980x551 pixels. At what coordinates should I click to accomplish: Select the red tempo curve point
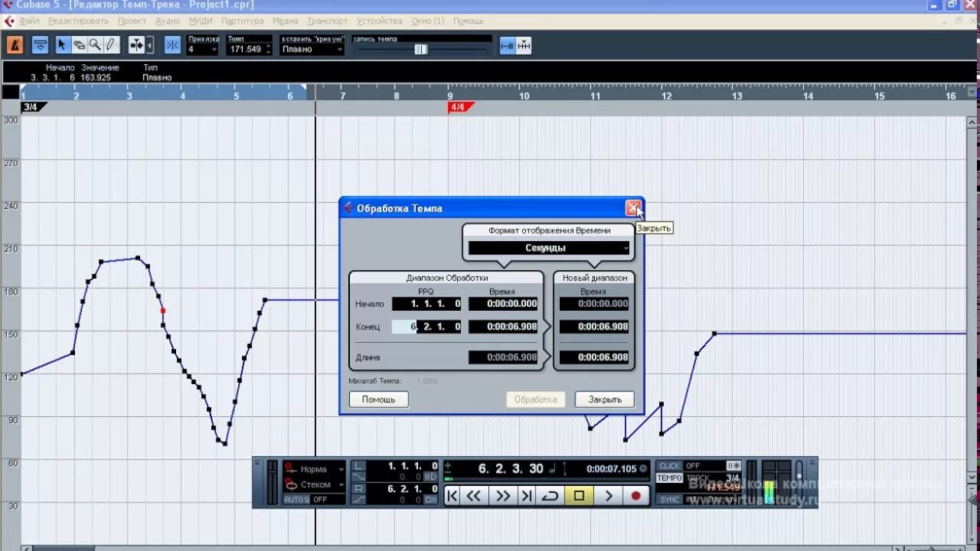[163, 311]
